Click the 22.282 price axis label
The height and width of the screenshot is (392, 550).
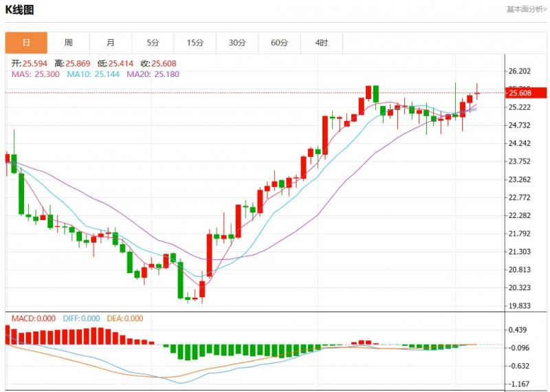(x=520, y=215)
